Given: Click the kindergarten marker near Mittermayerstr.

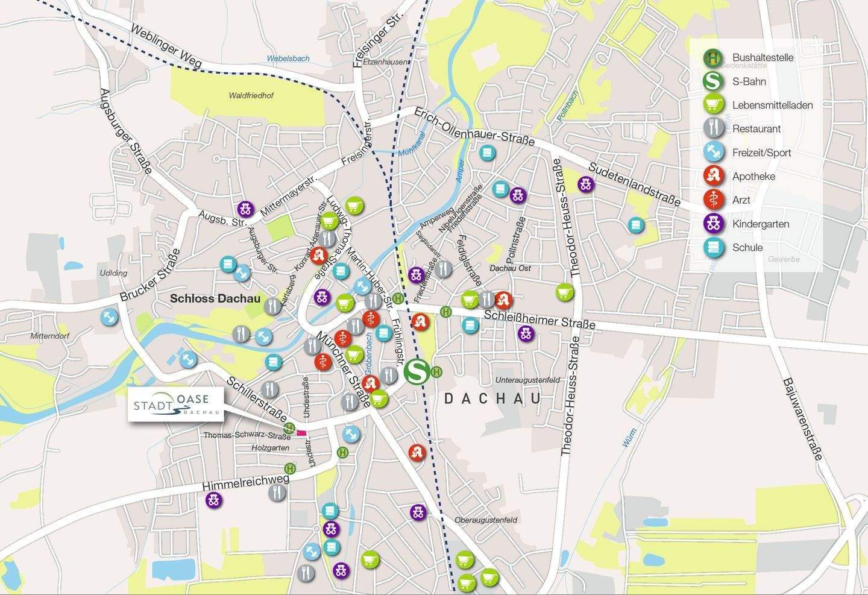Looking at the screenshot, I should click(244, 209).
